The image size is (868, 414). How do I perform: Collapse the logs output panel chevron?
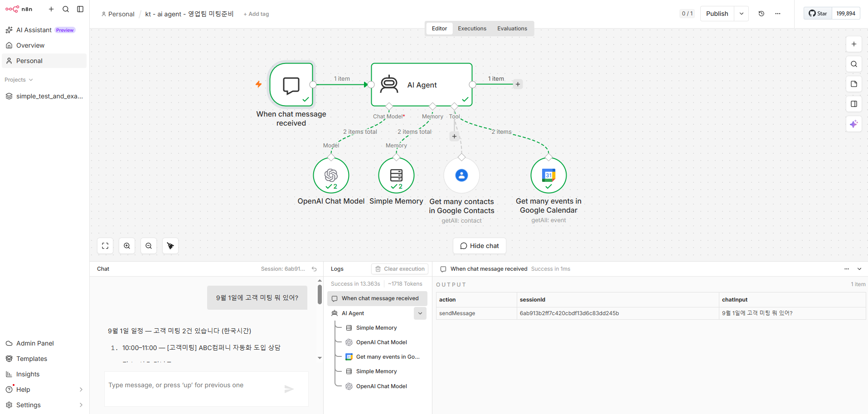coord(859,269)
